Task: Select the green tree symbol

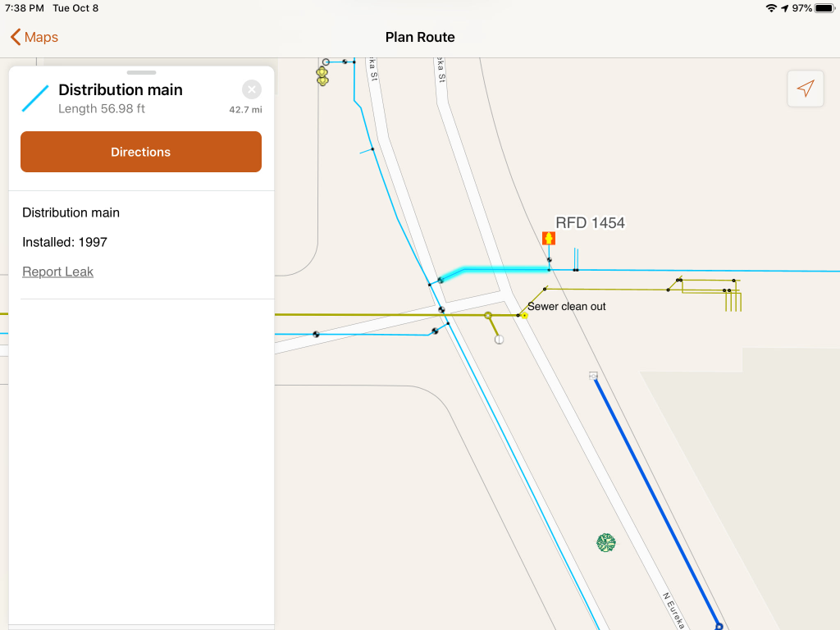Action: [x=606, y=542]
